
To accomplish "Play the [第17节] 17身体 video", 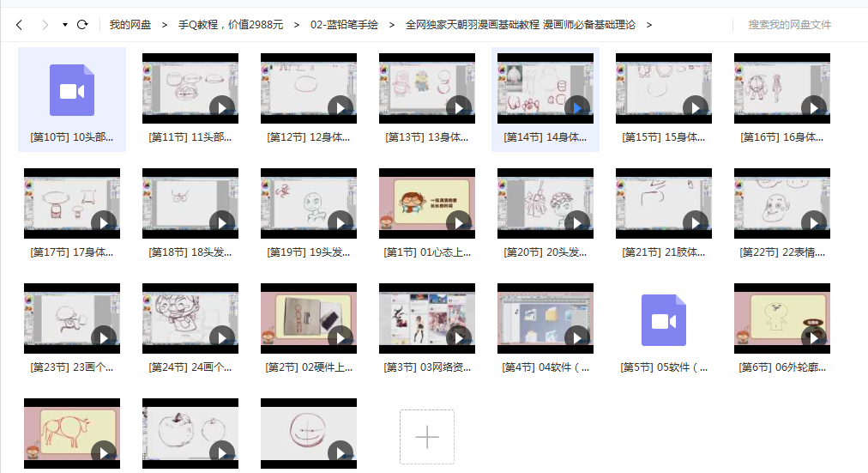I will (x=104, y=223).
